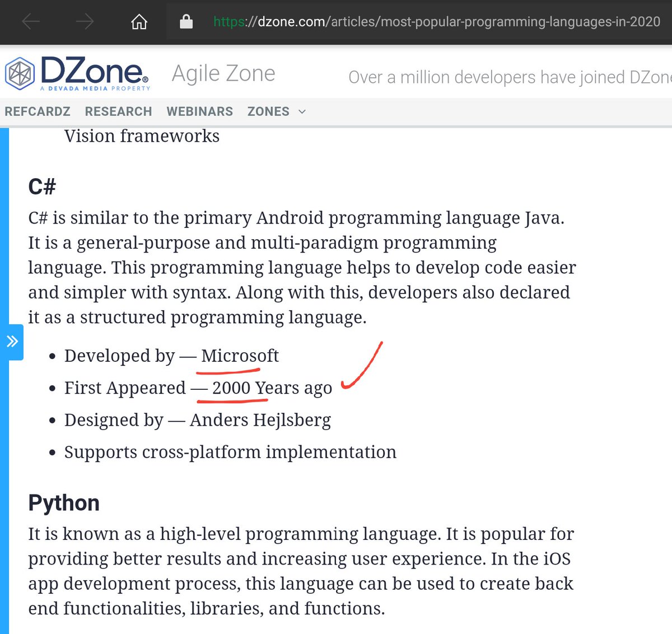Expand the blue sidebar with double-chevron button

point(12,342)
